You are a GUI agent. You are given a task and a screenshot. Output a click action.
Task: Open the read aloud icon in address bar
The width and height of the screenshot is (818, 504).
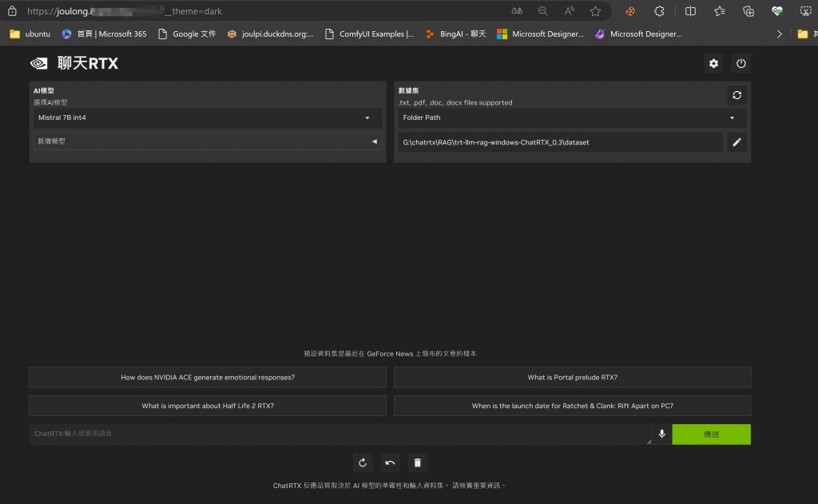[569, 11]
